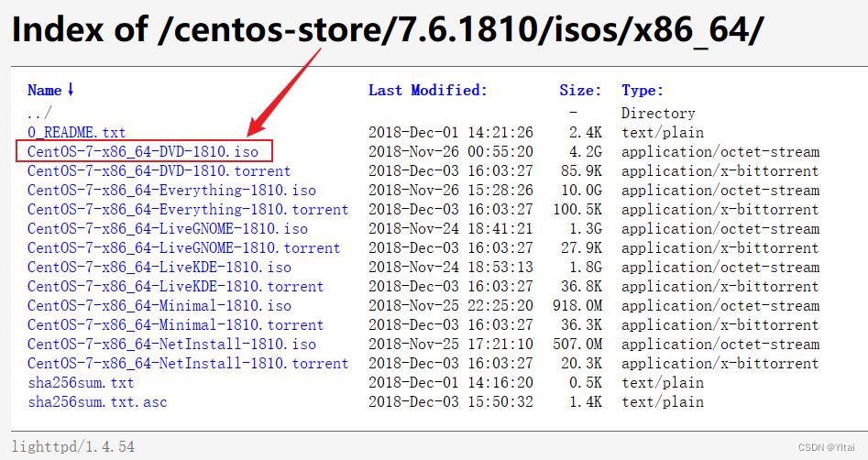Click the lighttpd/1.4.54 server footer text
Viewport: 868px width, 460px height.
point(73,447)
